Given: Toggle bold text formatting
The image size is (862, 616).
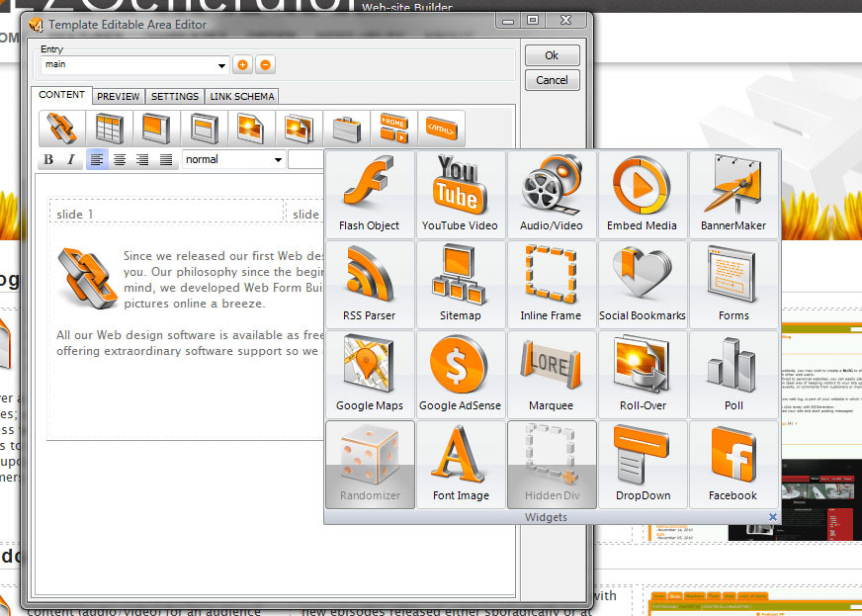Looking at the screenshot, I should (48, 159).
